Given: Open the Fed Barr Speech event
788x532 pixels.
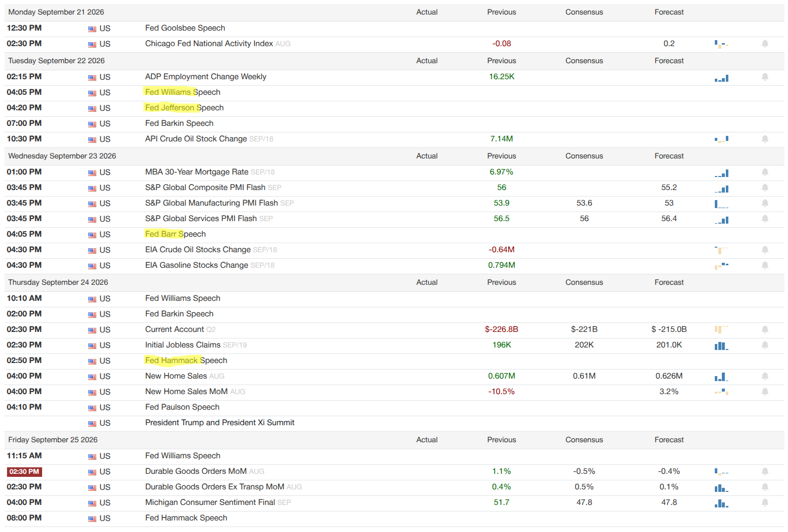Looking at the screenshot, I should pos(175,234).
